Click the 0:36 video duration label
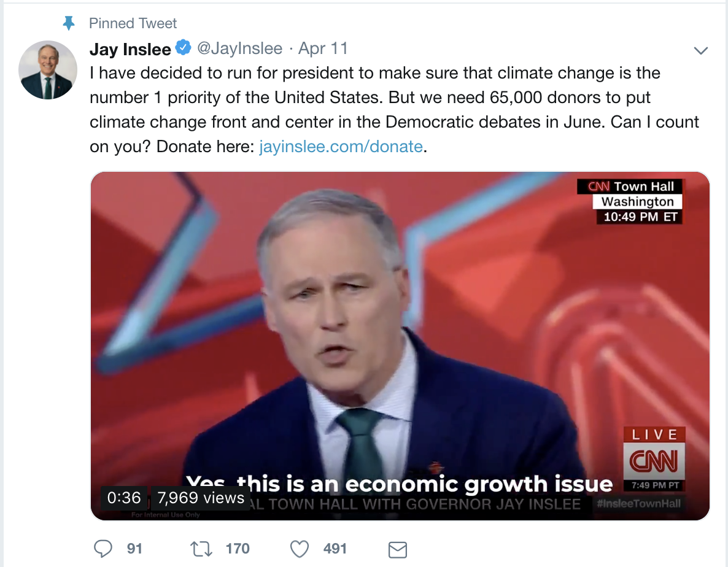This screenshot has height=567, width=728. (124, 498)
